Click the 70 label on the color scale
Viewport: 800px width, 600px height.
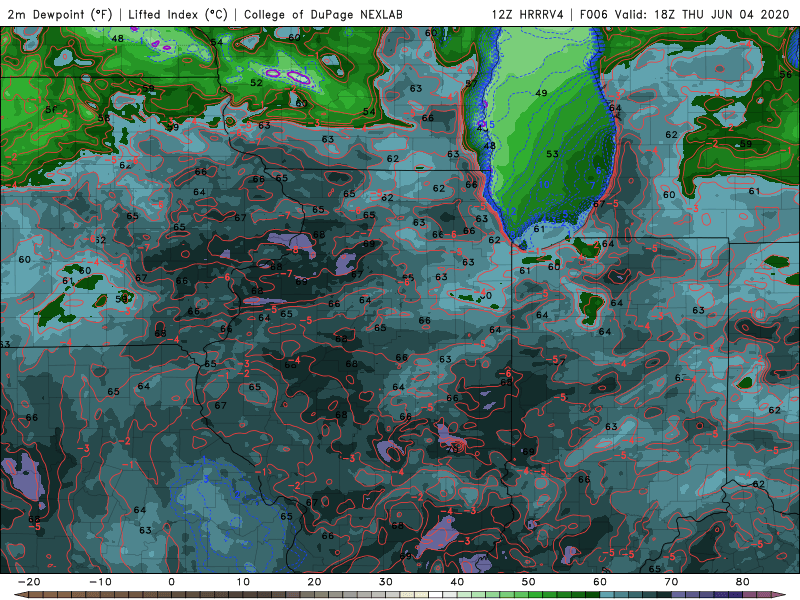671,582
